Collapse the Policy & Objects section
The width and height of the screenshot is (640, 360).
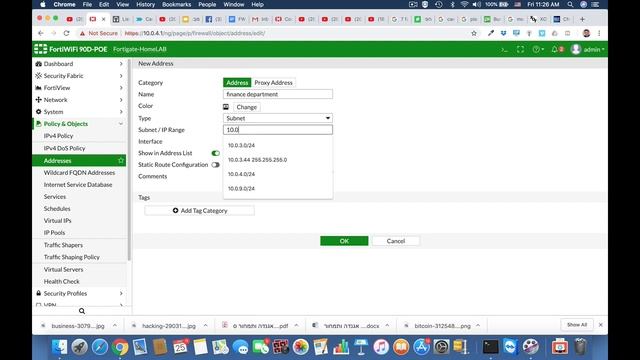pos(121,124)
